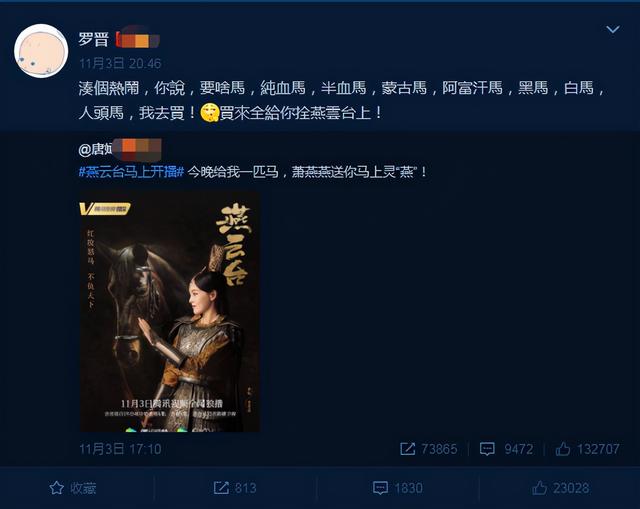View the 燕云台 poster image

(169, 311)
